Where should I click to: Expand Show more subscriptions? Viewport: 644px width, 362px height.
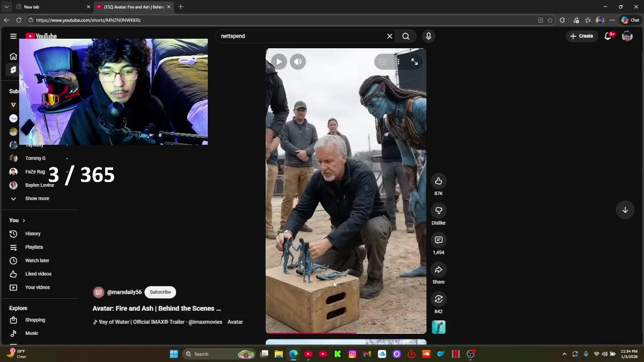click(37, 199)
